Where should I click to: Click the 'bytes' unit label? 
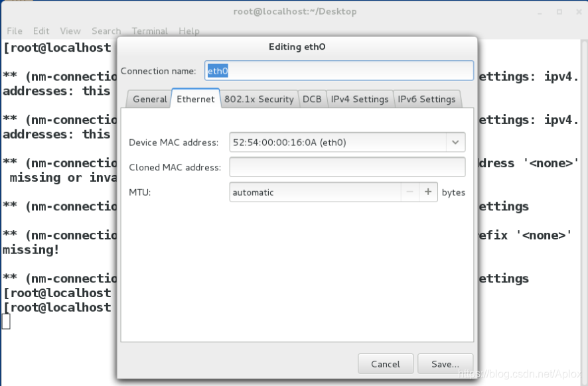(453, 192)
